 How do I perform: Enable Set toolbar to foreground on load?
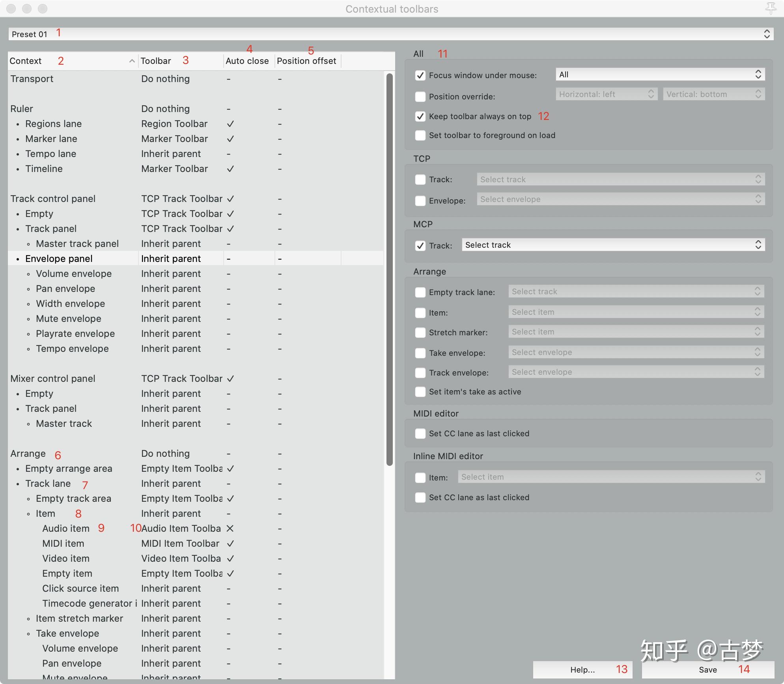[420, 135]
